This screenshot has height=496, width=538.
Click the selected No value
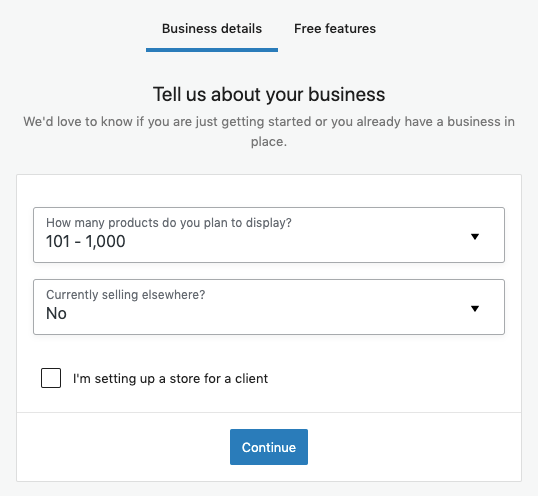tap(56, 314)
